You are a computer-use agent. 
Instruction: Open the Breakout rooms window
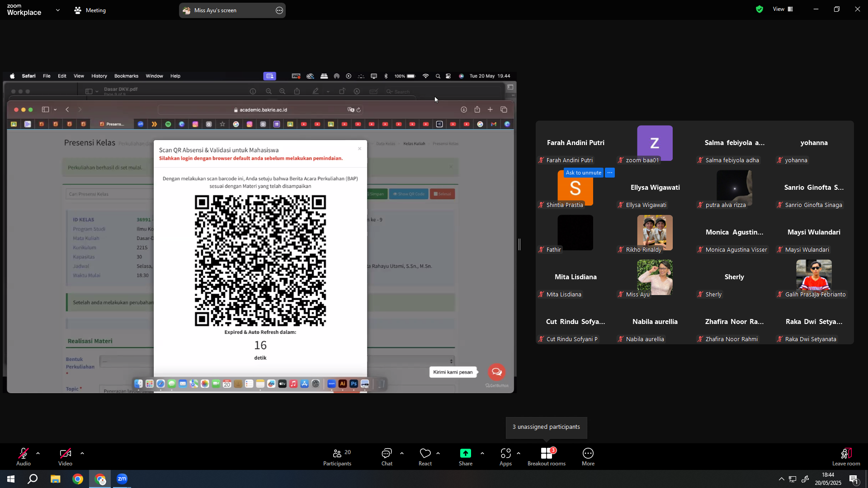(x=547, y=456)
